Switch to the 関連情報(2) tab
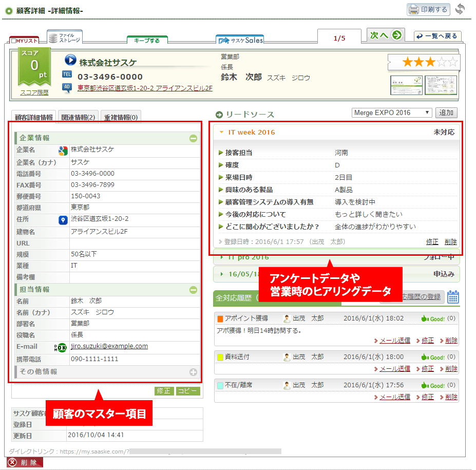Viewport: 476px width, 470px height. point(79,117)
